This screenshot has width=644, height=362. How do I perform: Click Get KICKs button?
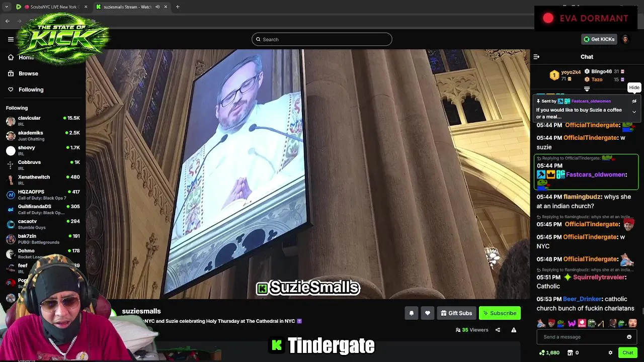click(x=599, y=39)
